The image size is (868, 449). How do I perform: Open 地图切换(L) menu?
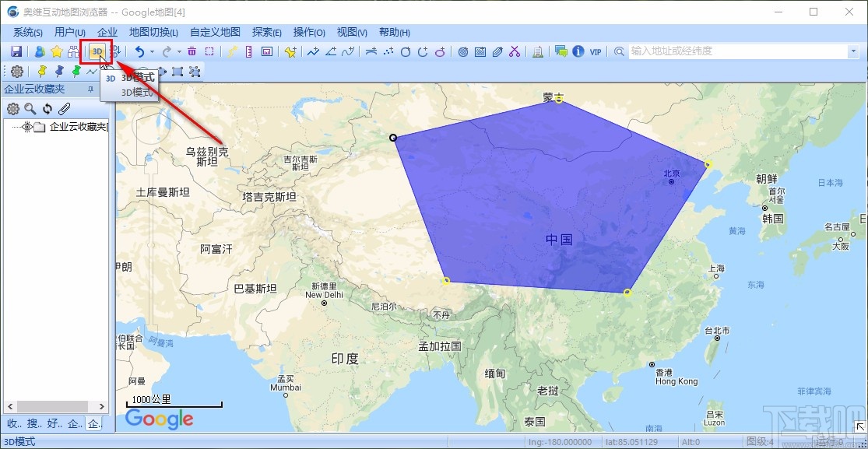(x=153, y=32)
